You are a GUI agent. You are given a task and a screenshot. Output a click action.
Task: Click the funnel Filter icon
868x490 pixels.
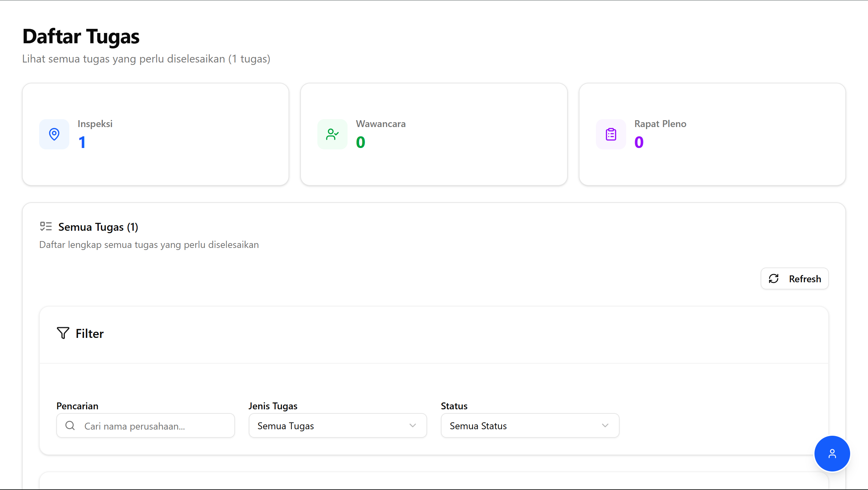pos(63,333)
